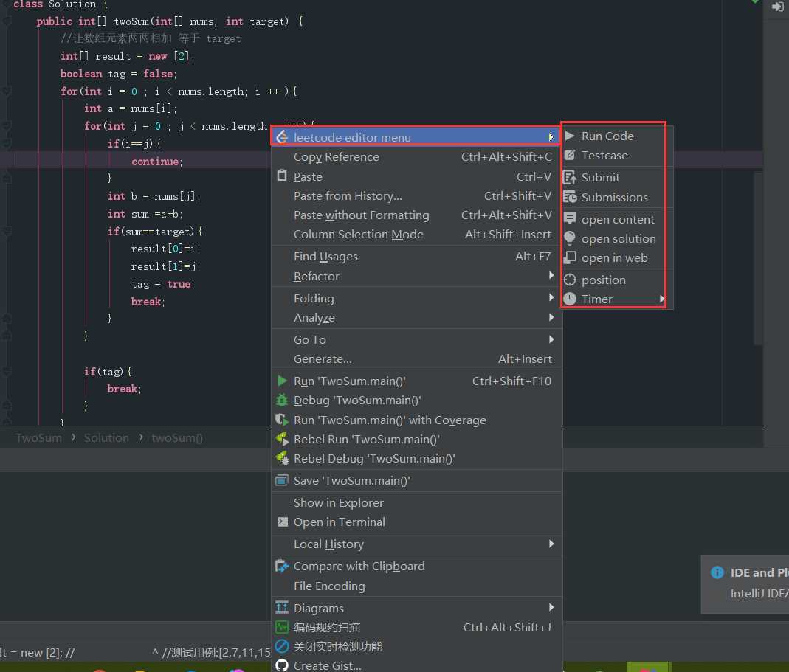The width and height of the screenshot is (789, 672).
Task: Open the Submissions history icon
Action: pyautogui.click(x=570, y=197)
